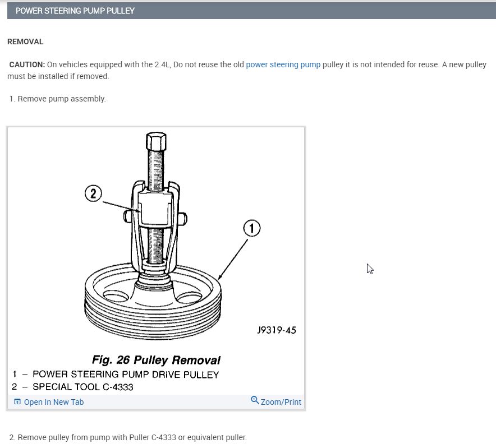This screenshot has height=448, width=496.
Task: Click legend entry 'POWER STEERING PUMP DRIVE PULLEY'
Action: tap(126, 374)
